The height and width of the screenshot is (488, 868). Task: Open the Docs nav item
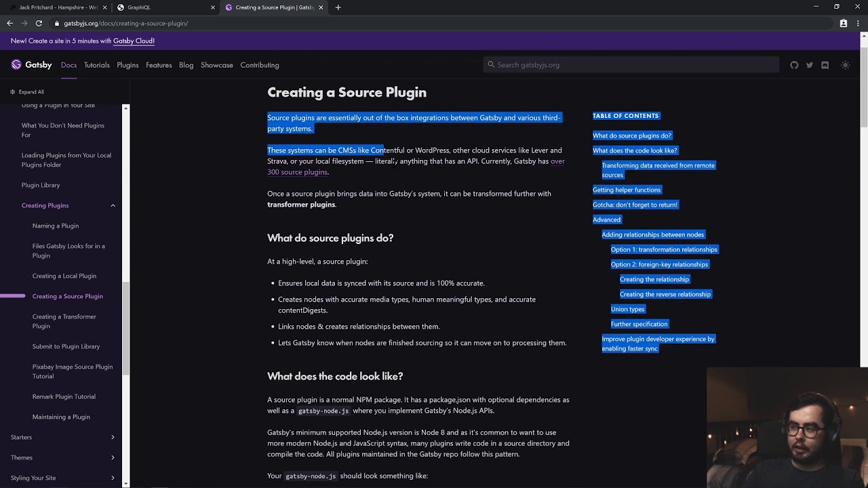pyautogui.click(x=68, y=65)
